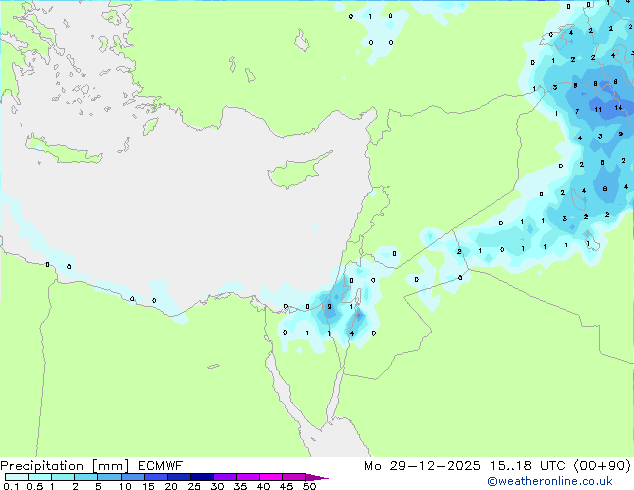Image resolution: width=634 pixels, height=490 pixels.
Task: Click the 'Mo 29-12-2025' date text
Action: click(x=422, y=466)
